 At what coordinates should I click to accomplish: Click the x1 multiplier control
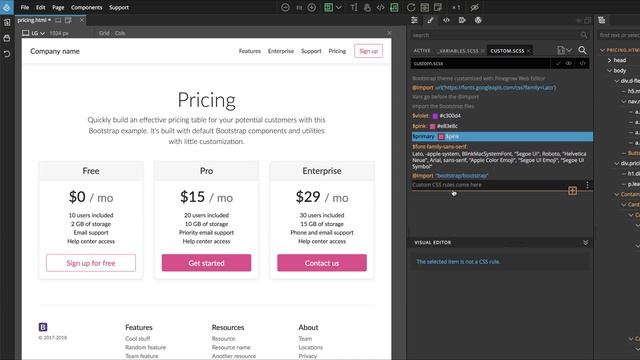tap(456, 7)
